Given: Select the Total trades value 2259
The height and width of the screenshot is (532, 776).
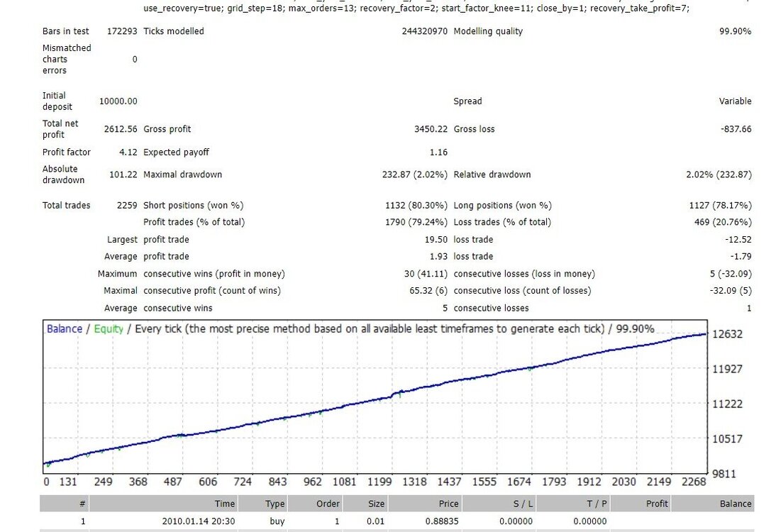Looking at the screenshot, I should (127, 206).
